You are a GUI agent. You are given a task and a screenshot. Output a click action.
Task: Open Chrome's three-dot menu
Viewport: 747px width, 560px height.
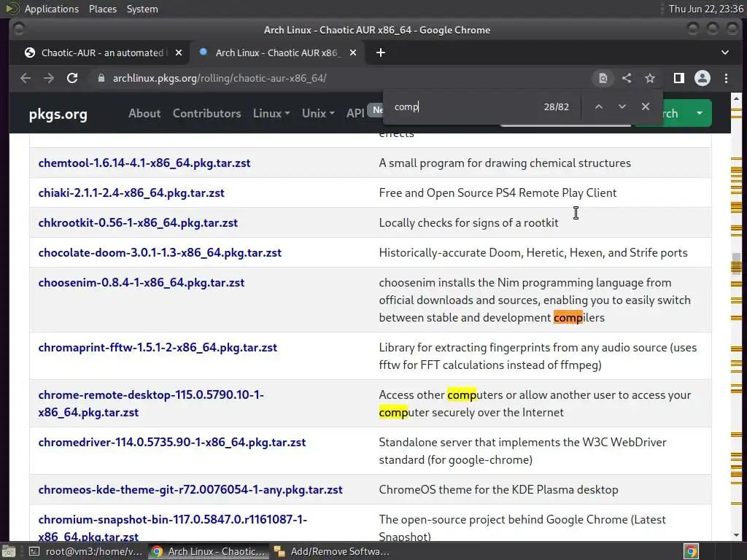tap(726, 78)
